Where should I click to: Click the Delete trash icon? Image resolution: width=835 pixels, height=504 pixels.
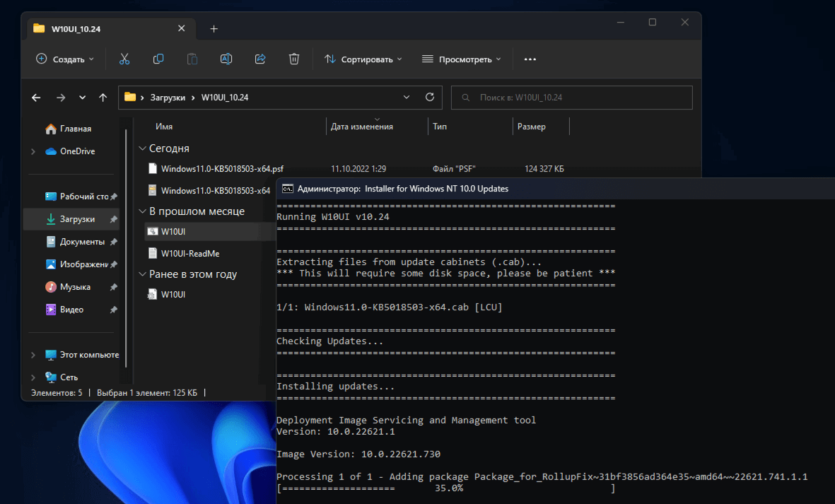(294, 59)
